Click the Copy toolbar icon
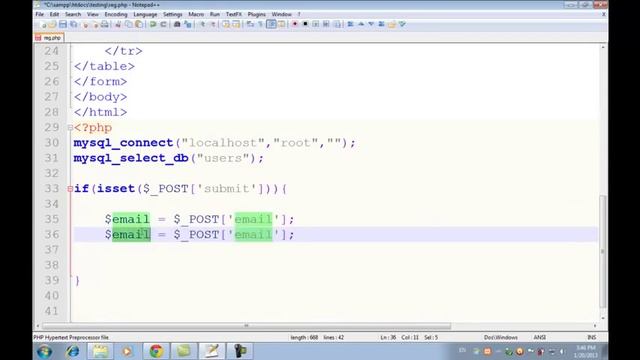The height and width of the screenshot is (360, 640). 128,24
